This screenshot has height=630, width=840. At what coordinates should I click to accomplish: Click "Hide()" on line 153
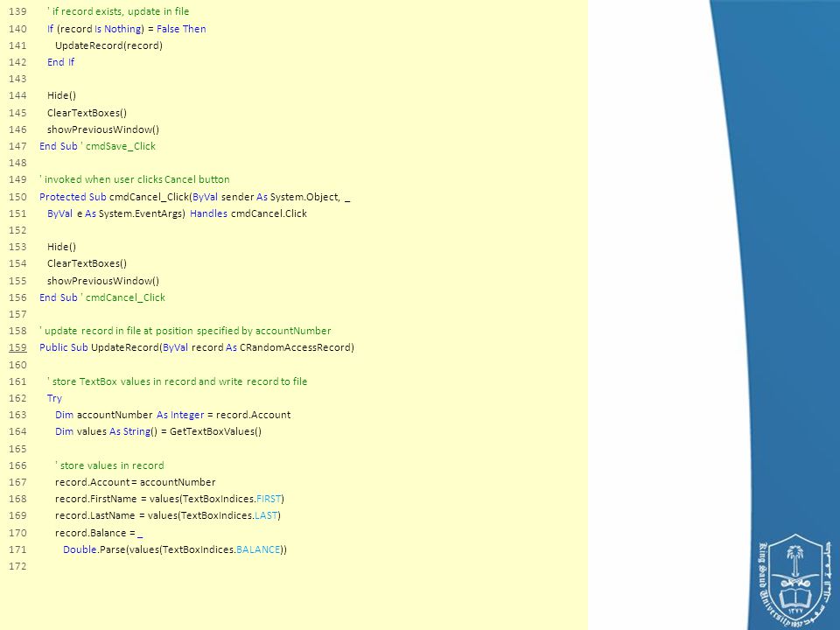61,247
